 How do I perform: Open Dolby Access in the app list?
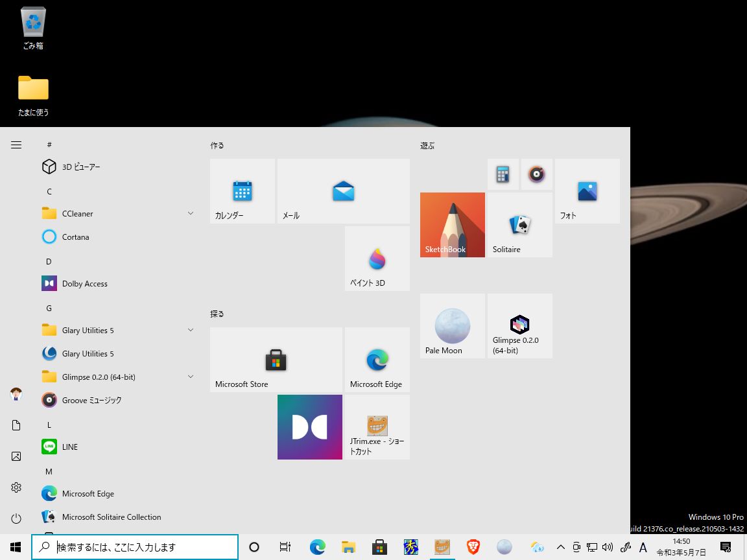pos(119,283)
